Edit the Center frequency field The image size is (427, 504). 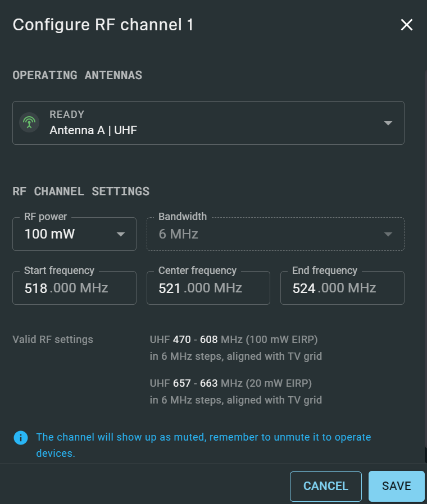click(208, 288)
